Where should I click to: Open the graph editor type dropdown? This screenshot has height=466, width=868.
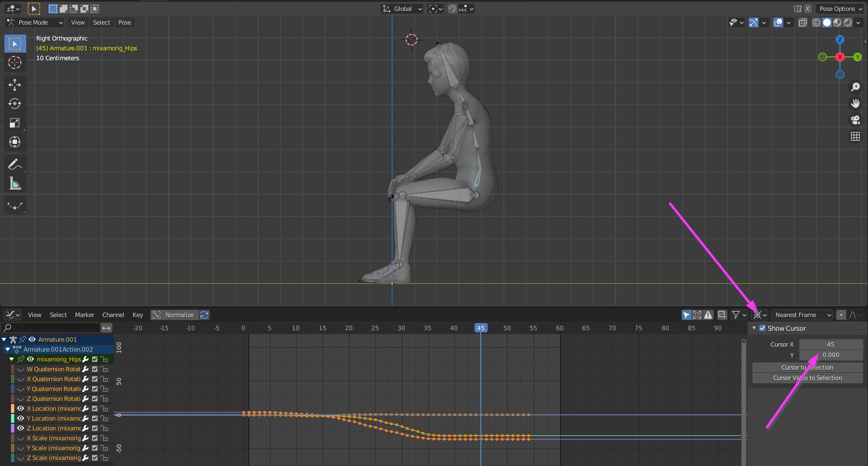(13, 315)
